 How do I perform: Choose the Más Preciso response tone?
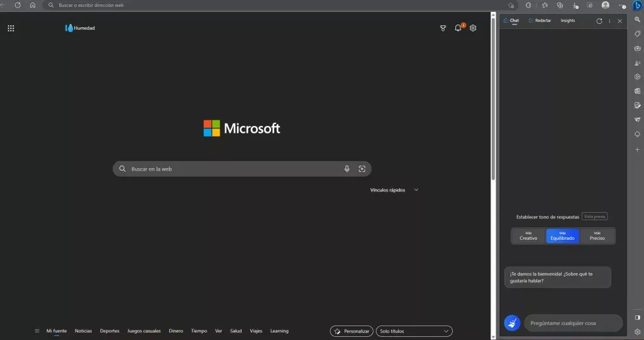[x=597, y=236]
